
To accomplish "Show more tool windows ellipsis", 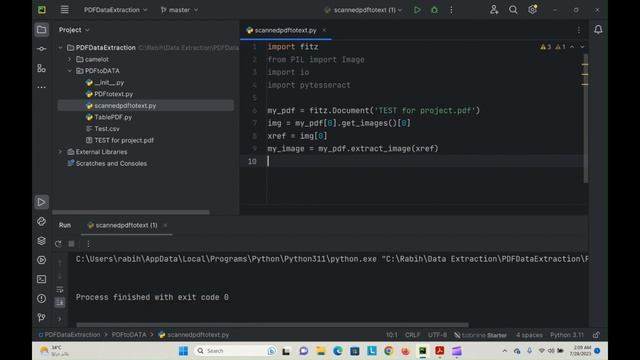I will (41, 87).
